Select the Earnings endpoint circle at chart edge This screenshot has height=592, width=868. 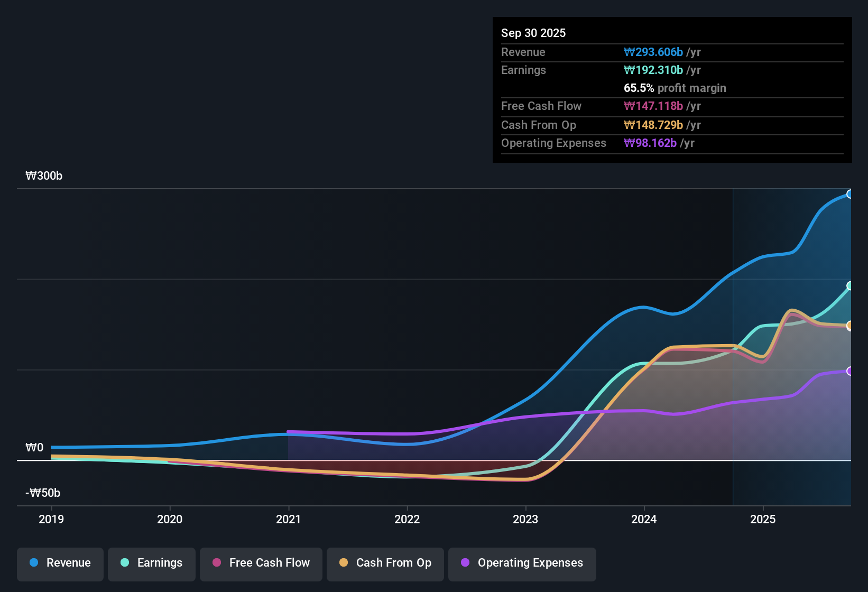coord(850,286)
